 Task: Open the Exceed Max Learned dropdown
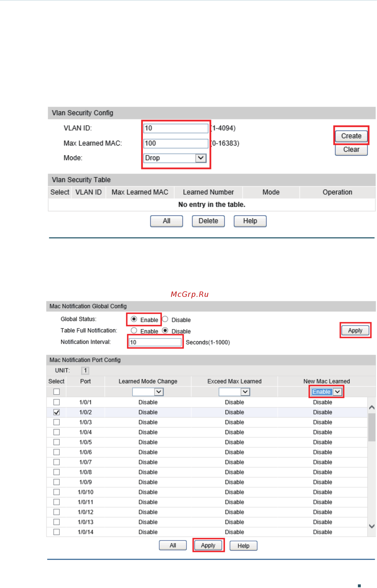coord(234,392)
